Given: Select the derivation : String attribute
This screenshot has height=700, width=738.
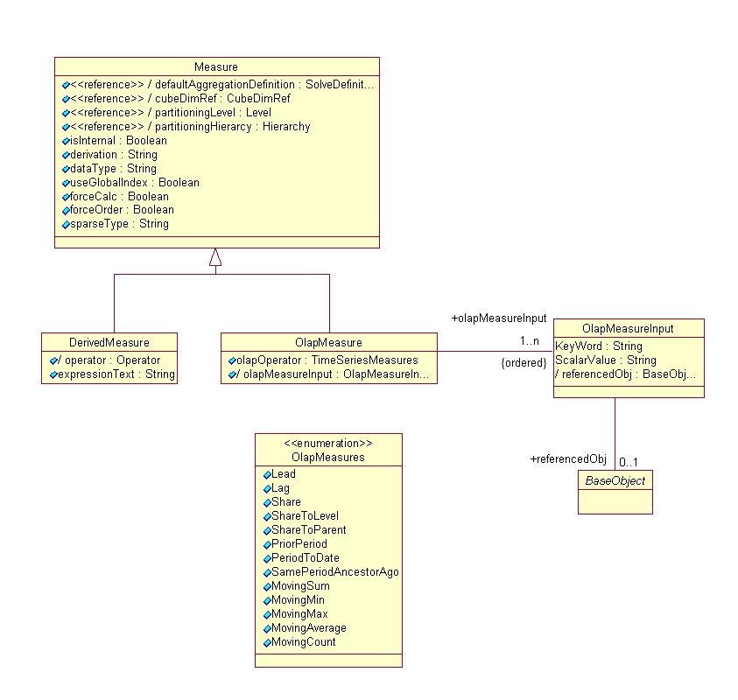Looking at the screenshot, I should point(114,155).
